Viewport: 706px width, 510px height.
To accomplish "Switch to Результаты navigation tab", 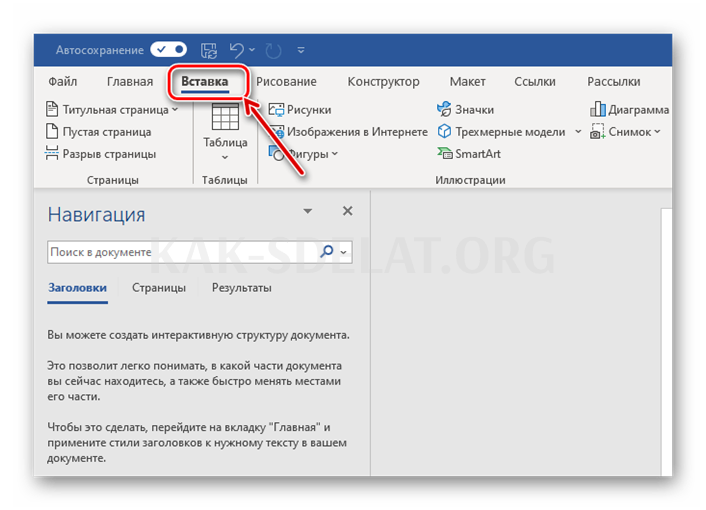I will click(x=242, y=288).
